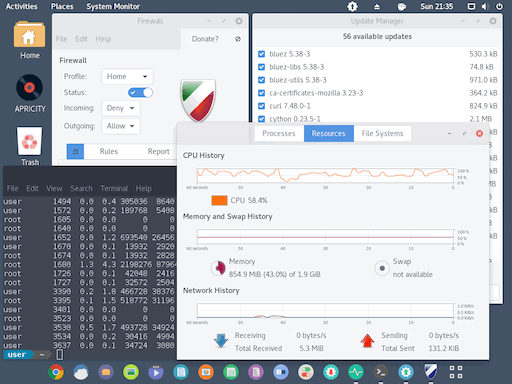Screen dimensions: 512x384
Task: Open Firewall File menu
Action: [61, 39]
